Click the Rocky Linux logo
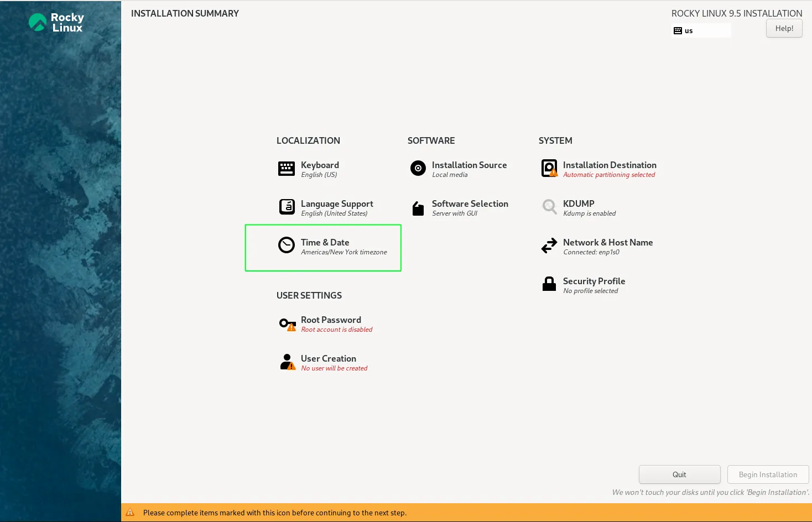Image resolution: width=812 pixels, height=522 pixels. click(56, 23)
